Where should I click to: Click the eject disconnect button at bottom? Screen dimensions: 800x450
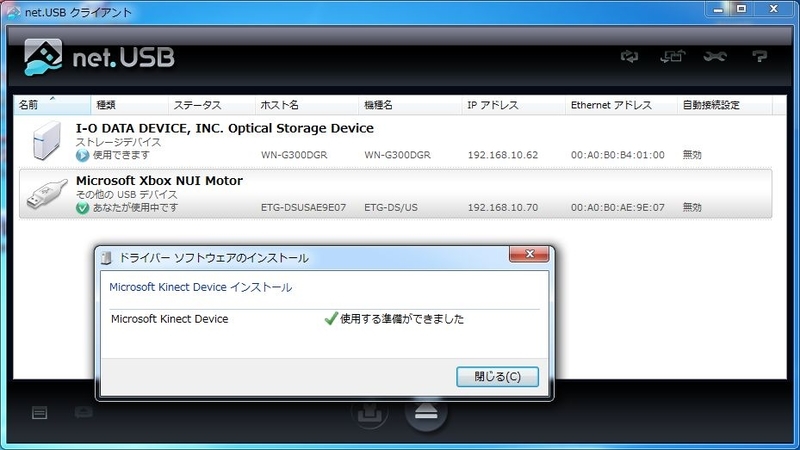click(x=426, y=412)
